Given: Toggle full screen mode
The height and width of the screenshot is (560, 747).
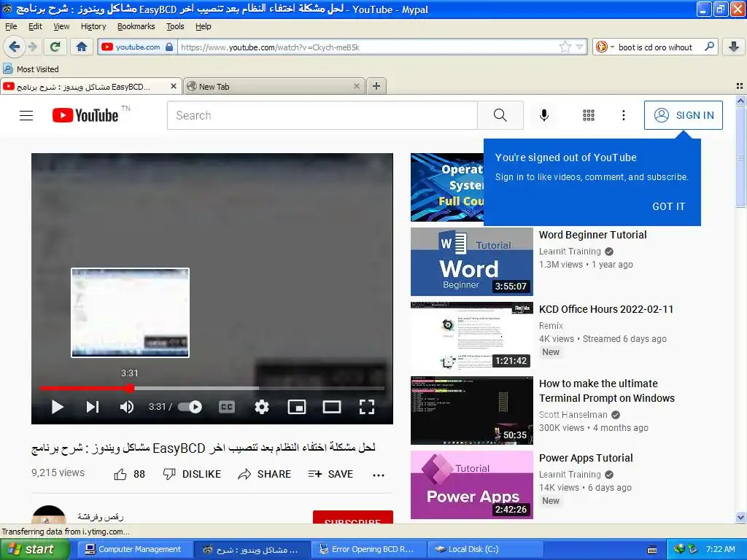Looking at the screenshot, I should [367, 407].
